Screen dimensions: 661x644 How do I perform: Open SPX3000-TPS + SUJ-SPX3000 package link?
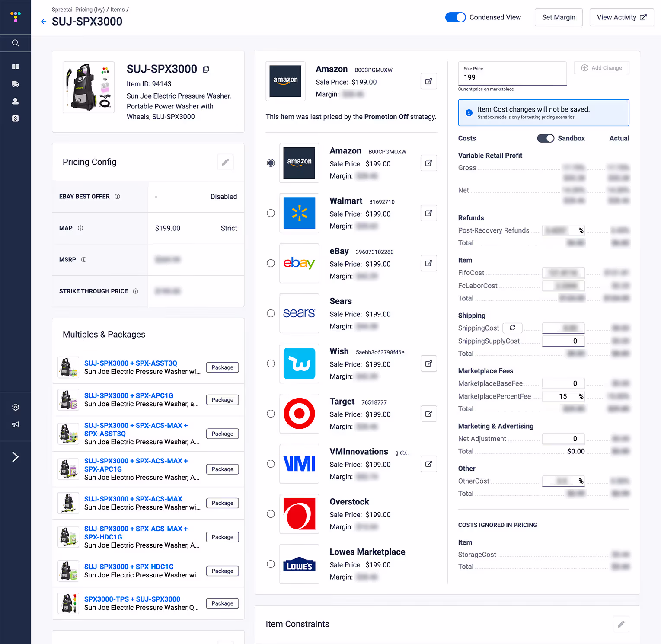(132, 599)
